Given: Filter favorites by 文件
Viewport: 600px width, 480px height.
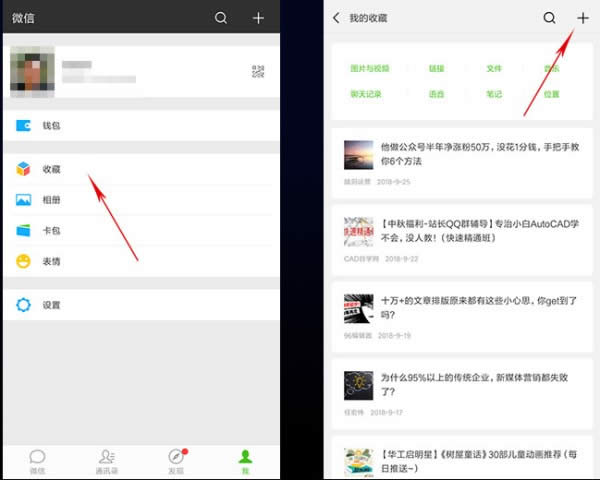Looking at the screenshot, I should 494,69.
